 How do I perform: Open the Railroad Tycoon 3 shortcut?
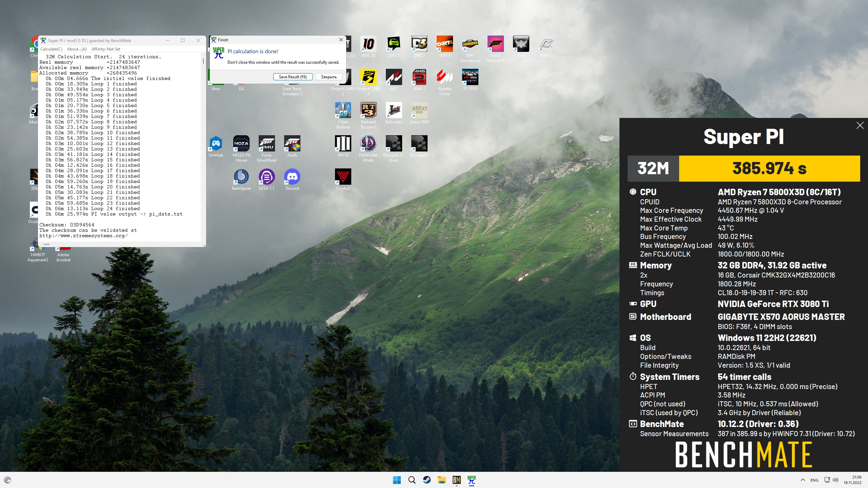point(368,116)
